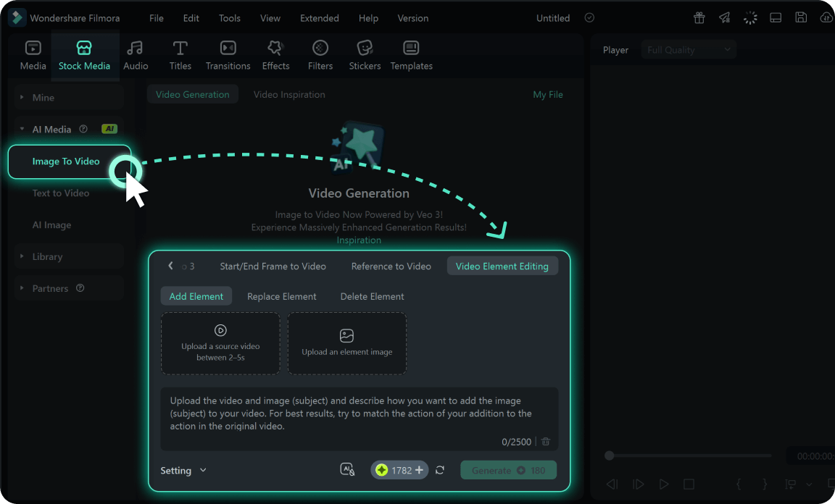Select the Delete Element option

point(372,296)
